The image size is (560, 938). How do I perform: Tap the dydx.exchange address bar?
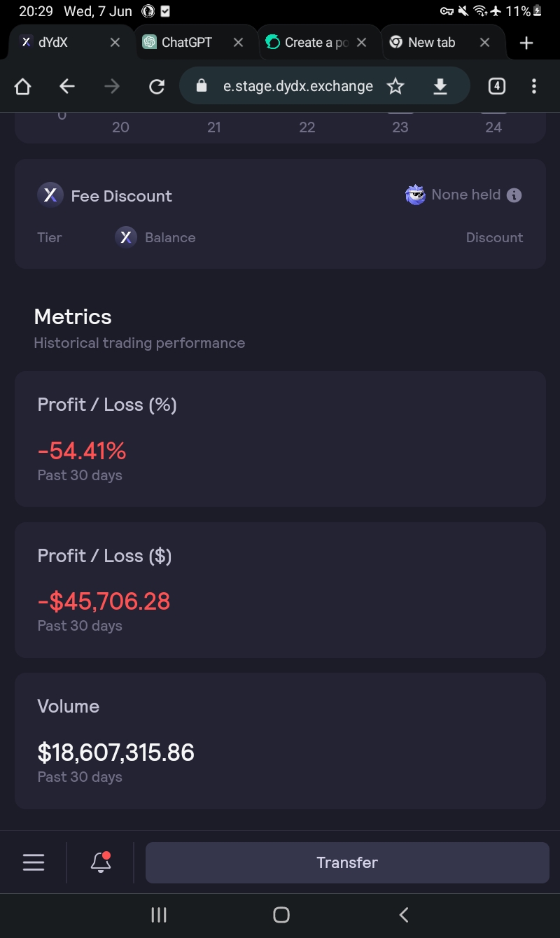pos(297,86)
